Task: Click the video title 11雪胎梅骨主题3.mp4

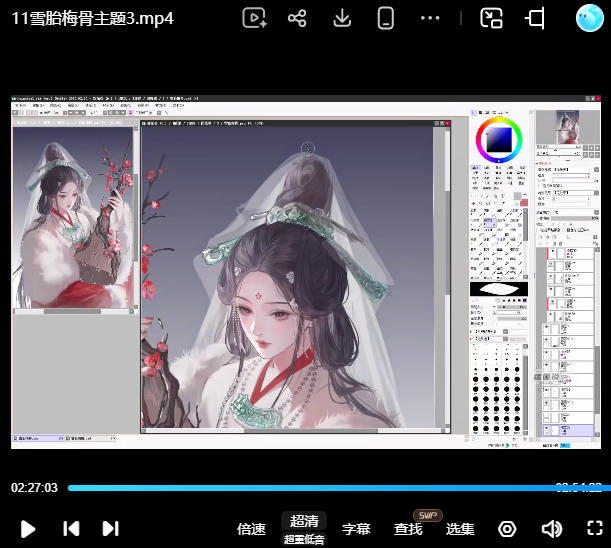Action: (92, 18)
